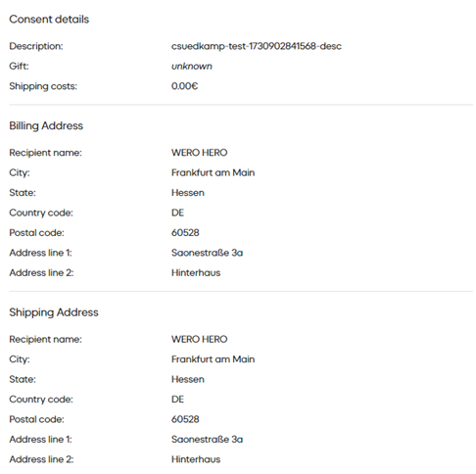Click the billing Recipient name WERO HERO
Screen dimensions: 476x474
click(x=199, y=153)
